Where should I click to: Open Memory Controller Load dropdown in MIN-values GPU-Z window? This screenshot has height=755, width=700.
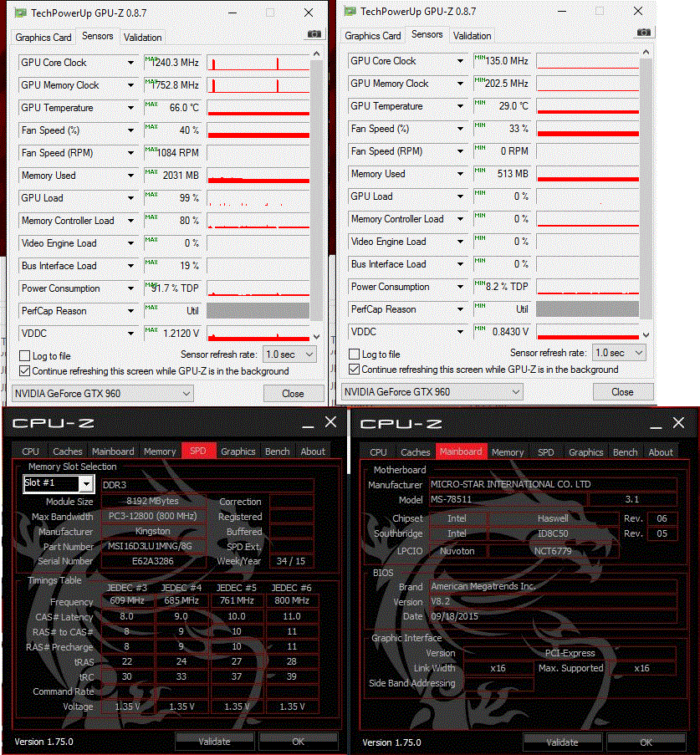click(x=460, y=219)
